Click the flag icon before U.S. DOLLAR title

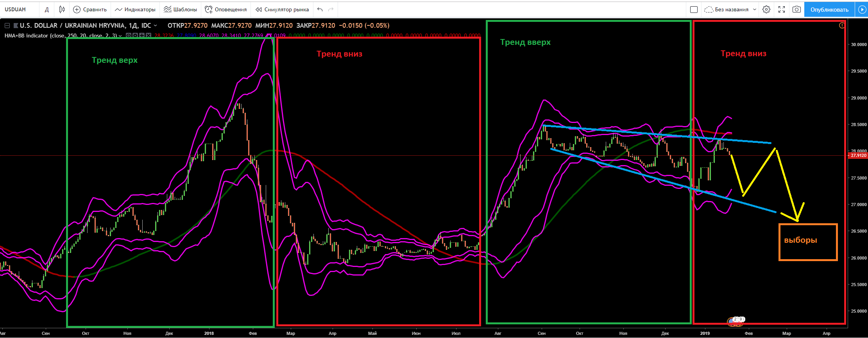[16, 25]
